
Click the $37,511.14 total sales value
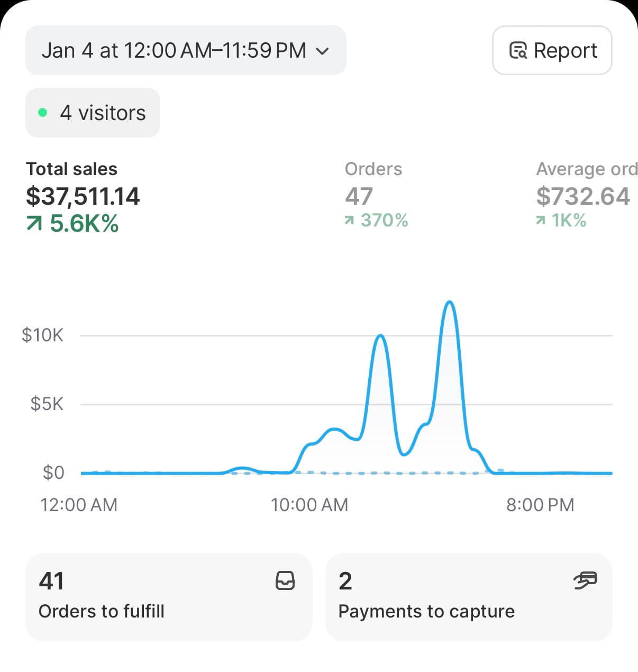click(83, 196)
